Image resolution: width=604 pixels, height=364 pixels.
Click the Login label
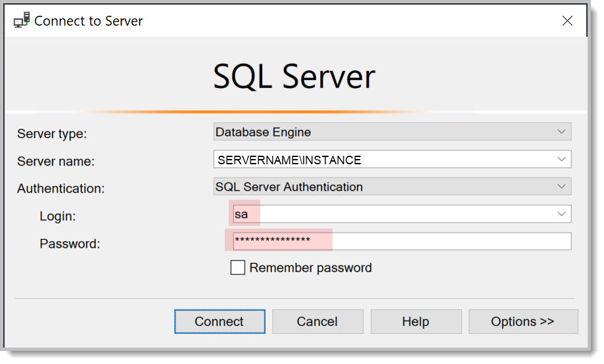[58, 216]
